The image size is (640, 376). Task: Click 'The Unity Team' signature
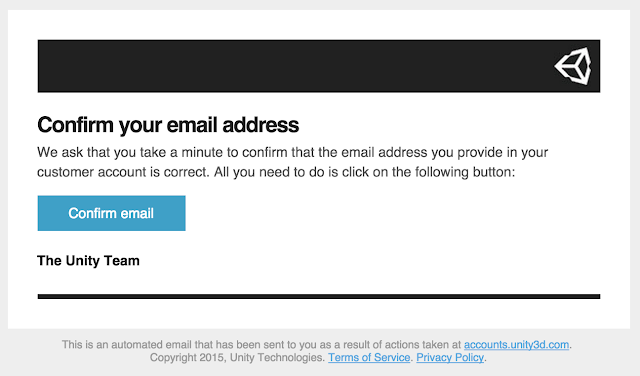tap(88, 260)
